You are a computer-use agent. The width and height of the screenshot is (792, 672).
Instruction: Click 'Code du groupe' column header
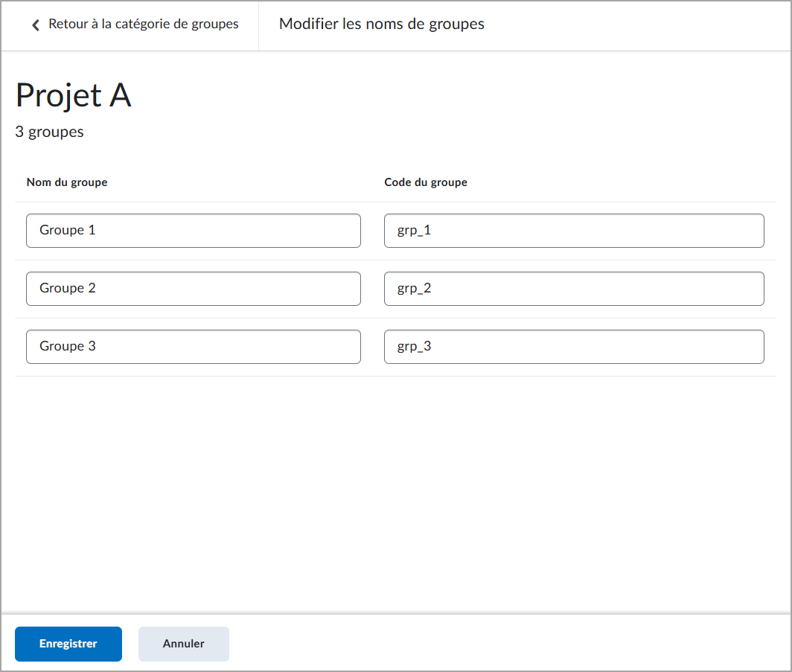[426, 182]
